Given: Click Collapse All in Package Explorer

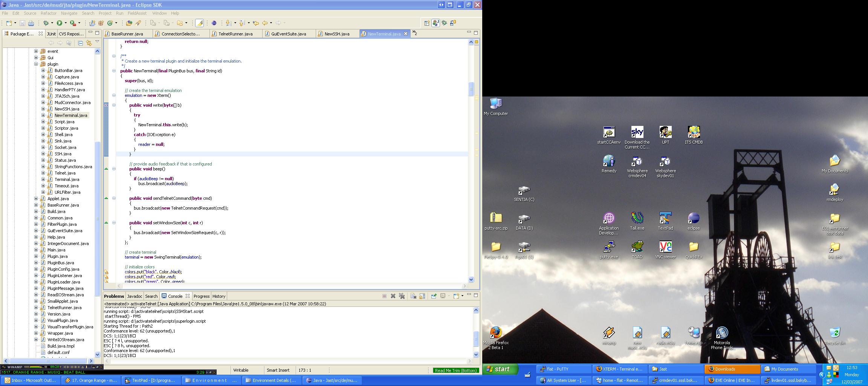Looking at the screenshot, I should pos(80,43).
